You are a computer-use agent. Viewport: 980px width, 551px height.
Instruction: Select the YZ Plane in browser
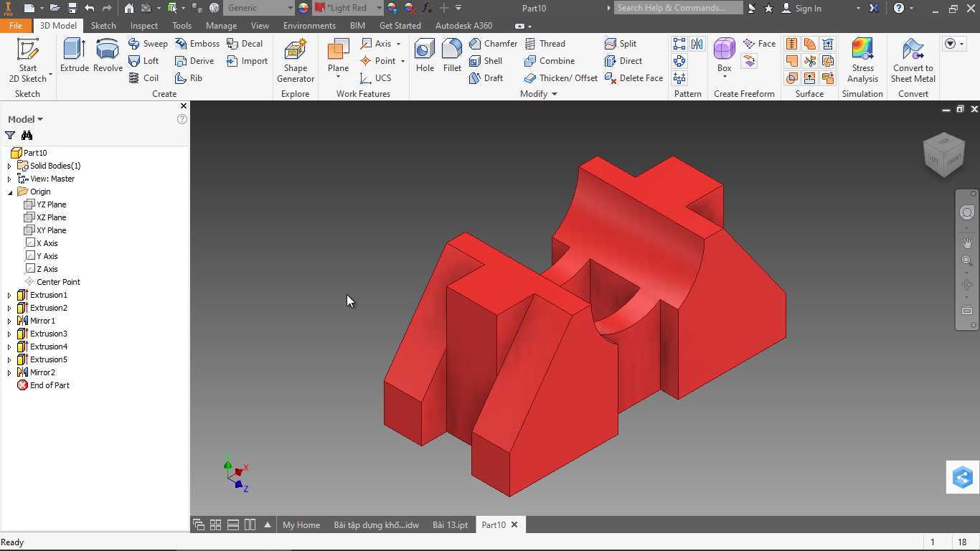click(45, 204)
